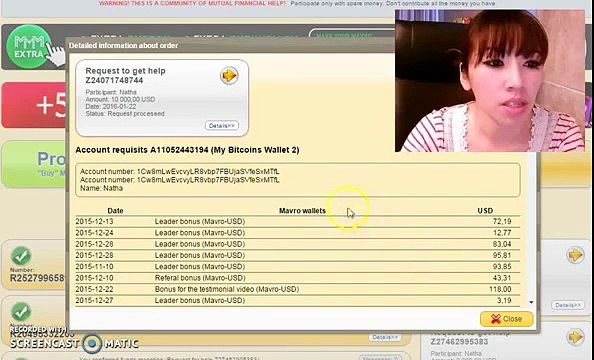This screenshot has width=594, height=360.
Task: Select the webcam video overlay
Action: tap(490, 81)
